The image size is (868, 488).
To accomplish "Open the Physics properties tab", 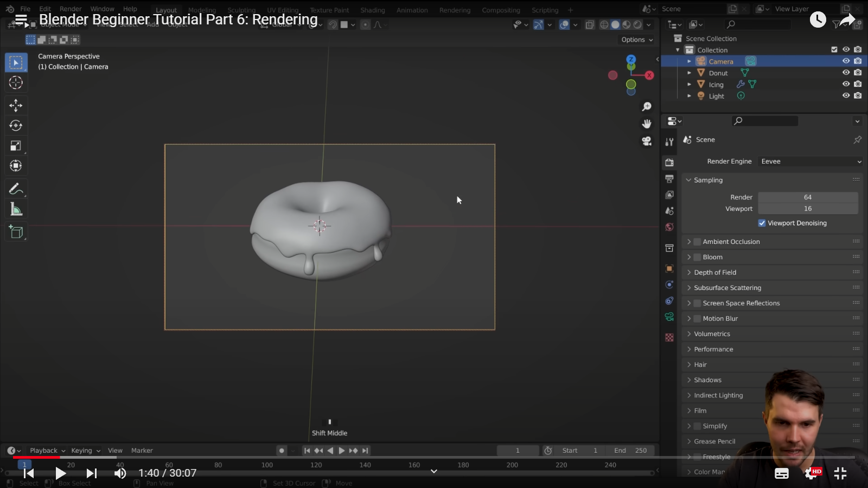I will [669, 285].
